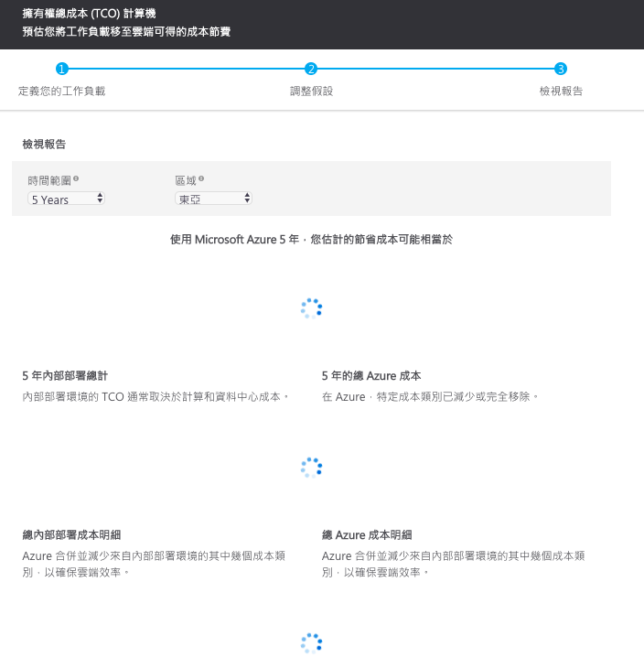Click the 5 年內部部署總計 heading
The height and width of the screenshot is (668, 644).
65,376
